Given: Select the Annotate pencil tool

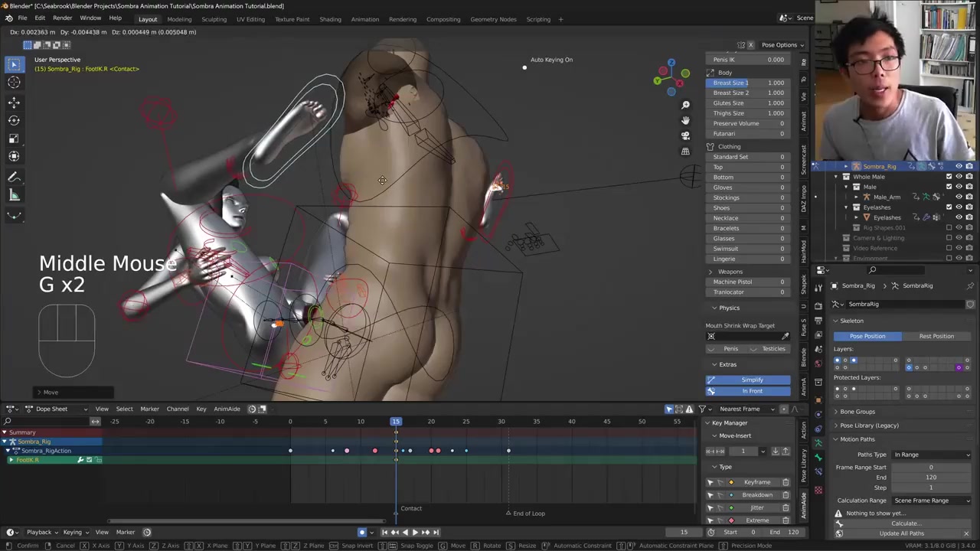Looking at the screenshot, I should 14,177.
